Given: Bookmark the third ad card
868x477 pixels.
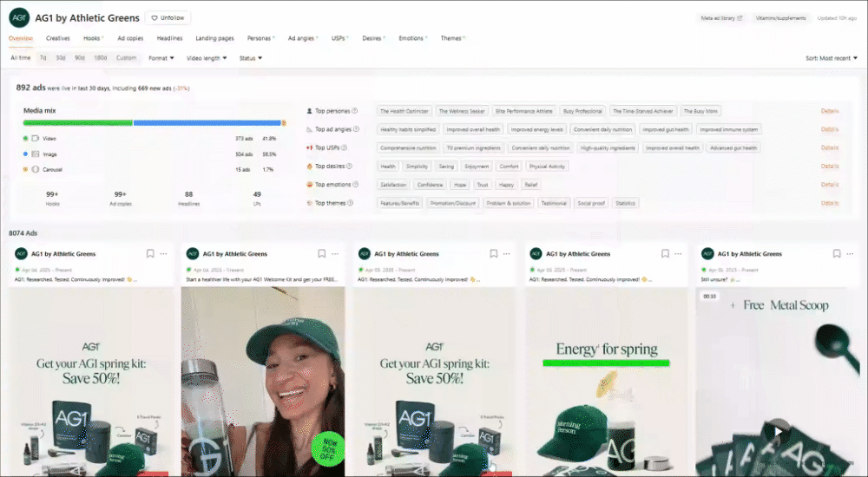Looking at the screenshot, I should (493, 253).
